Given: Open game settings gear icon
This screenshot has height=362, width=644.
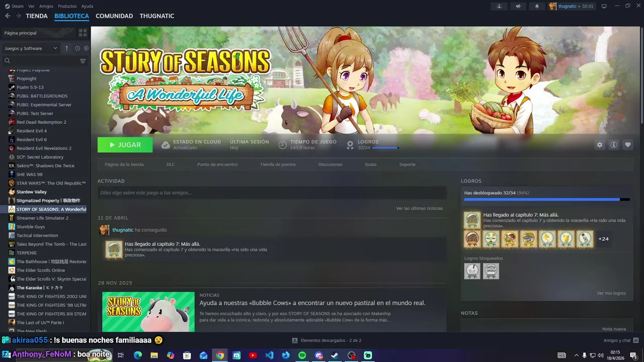Looking at the screenshot, I should [600, 145].
